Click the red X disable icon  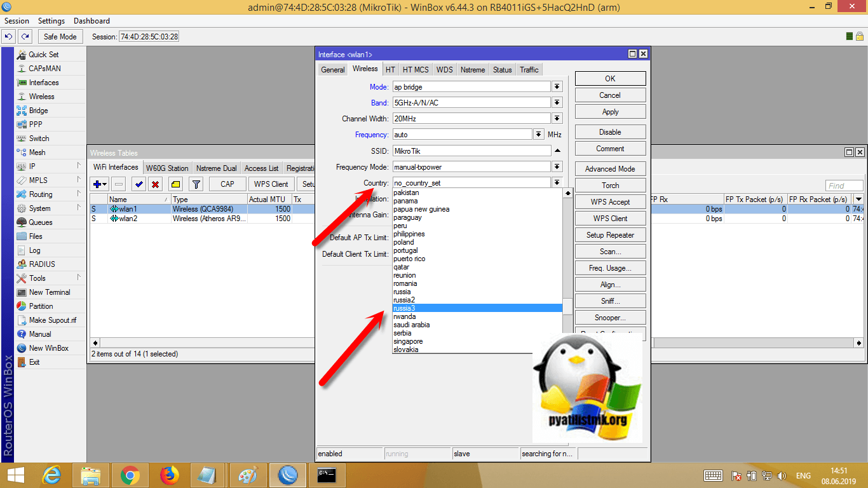pyautogui.click(x=154, y=184)
